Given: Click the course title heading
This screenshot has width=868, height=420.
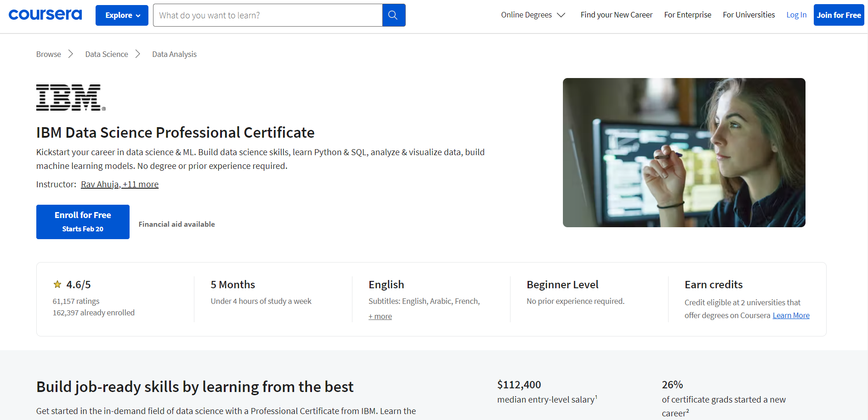Looking at the screenshot, I should pyautogui.click(x=176, y=132).
